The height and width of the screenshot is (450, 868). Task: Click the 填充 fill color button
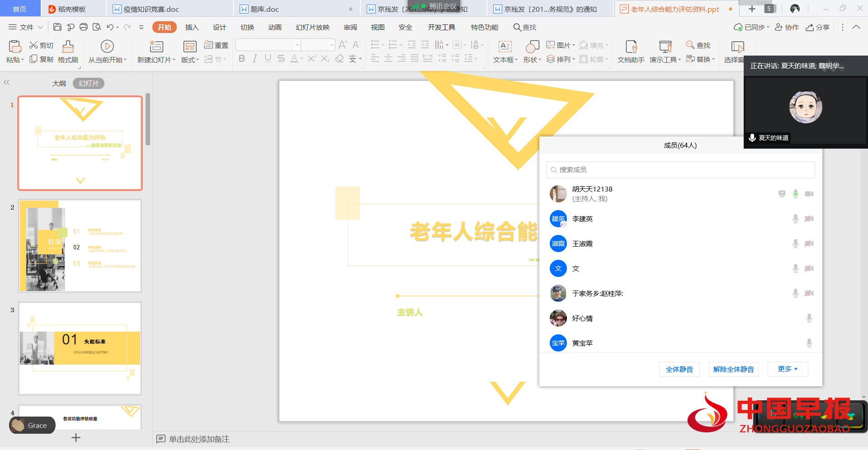593,45
